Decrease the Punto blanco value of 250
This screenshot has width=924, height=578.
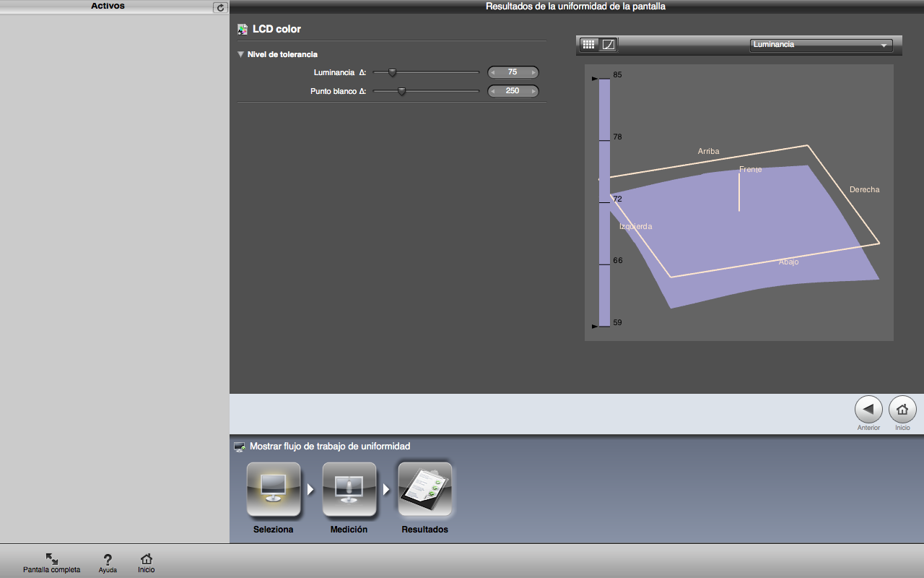pos(493,91)
